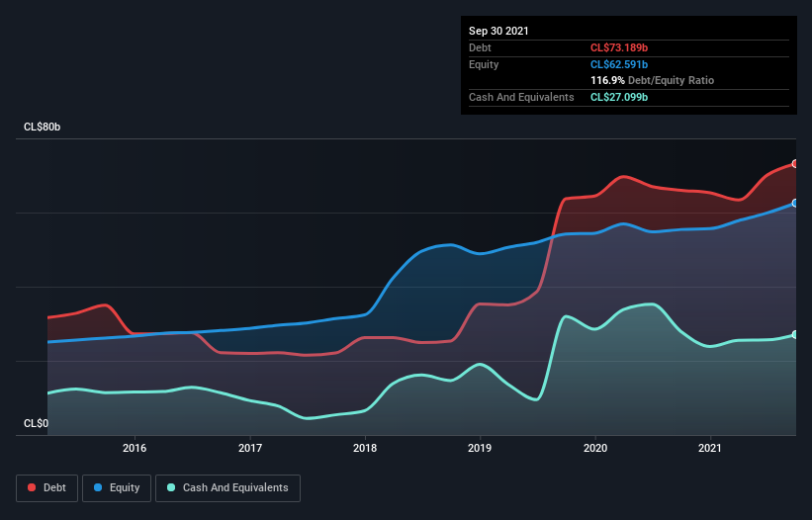Click the CL$62.591b equity value
812x520 pixels.
[619, 64]
